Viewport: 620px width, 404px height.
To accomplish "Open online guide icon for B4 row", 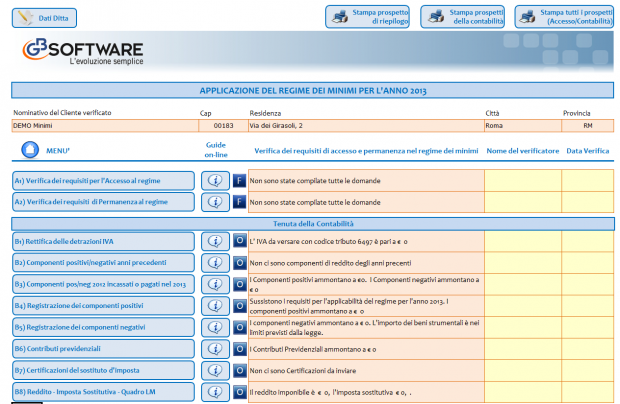I will (215, 306).
